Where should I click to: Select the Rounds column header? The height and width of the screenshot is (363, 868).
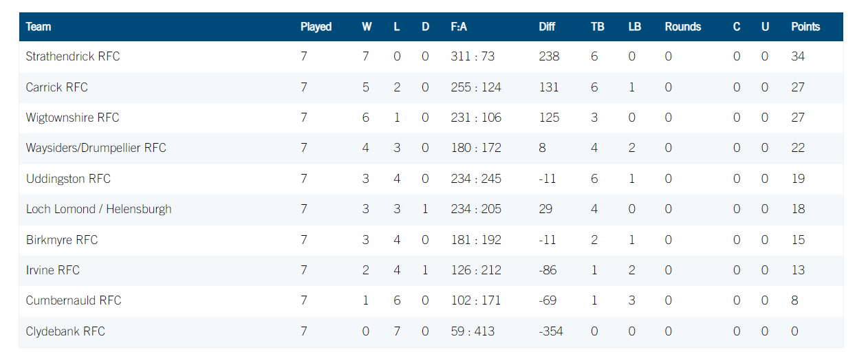[x=683, y=27]
